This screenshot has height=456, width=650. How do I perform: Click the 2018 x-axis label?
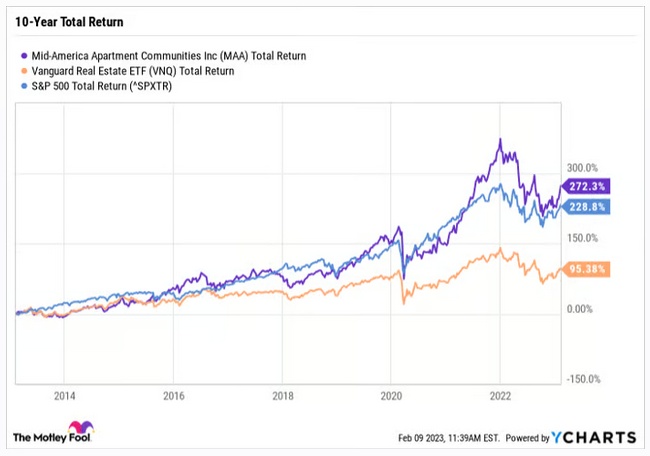282,395
